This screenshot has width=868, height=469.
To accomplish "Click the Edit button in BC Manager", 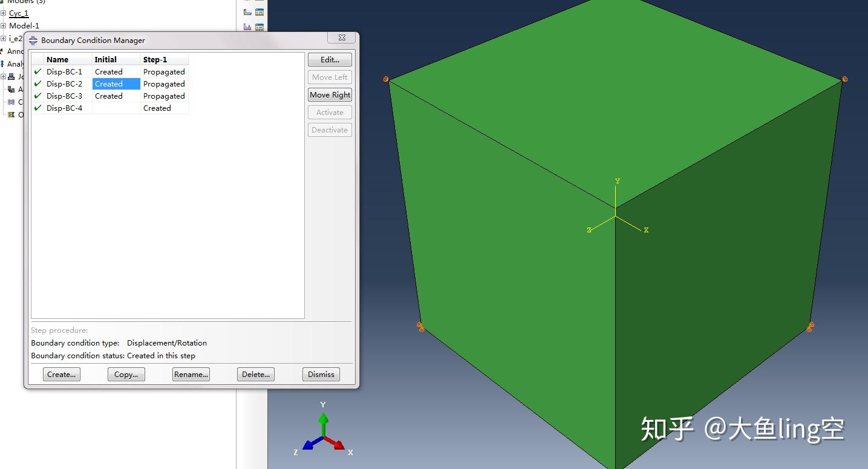I will [329, 59].
